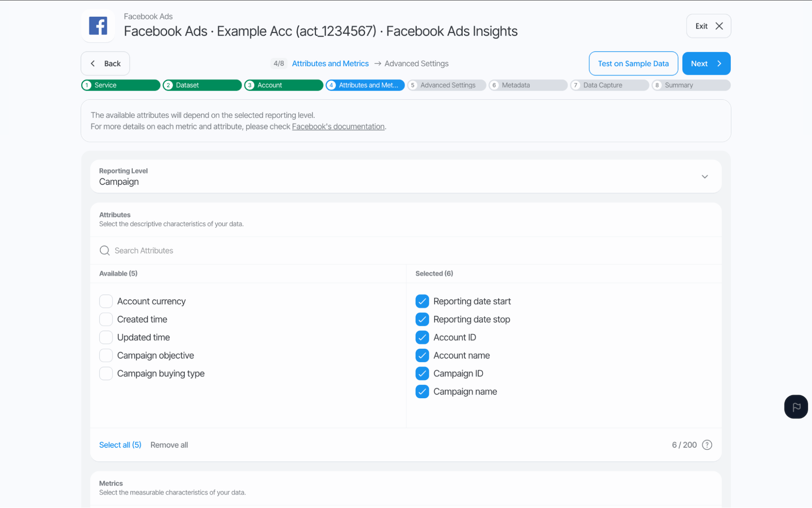Image resolution: width=812 pixels, height=508 pixels.
Task: Deselect the Account name attribute
Action: 422,355
